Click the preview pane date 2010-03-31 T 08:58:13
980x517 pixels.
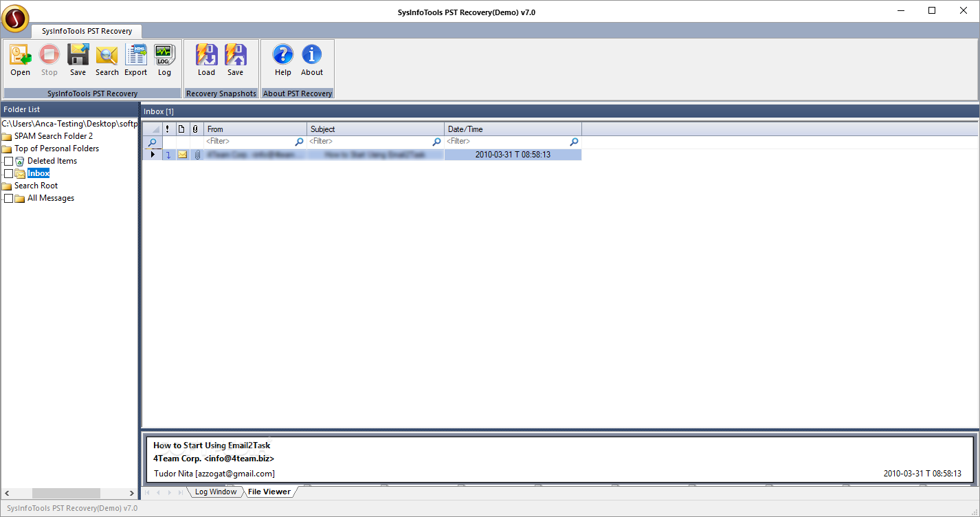point(922,474)
